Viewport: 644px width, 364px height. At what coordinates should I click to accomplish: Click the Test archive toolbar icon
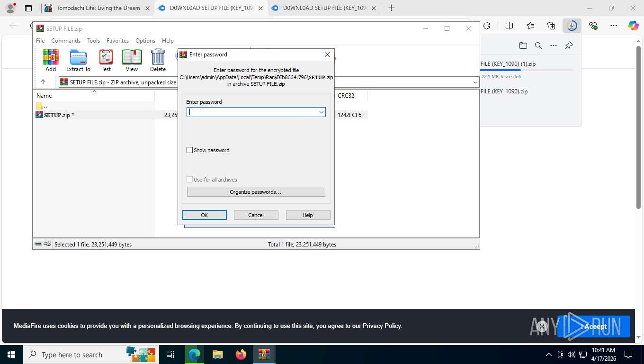tap(106, 60)
